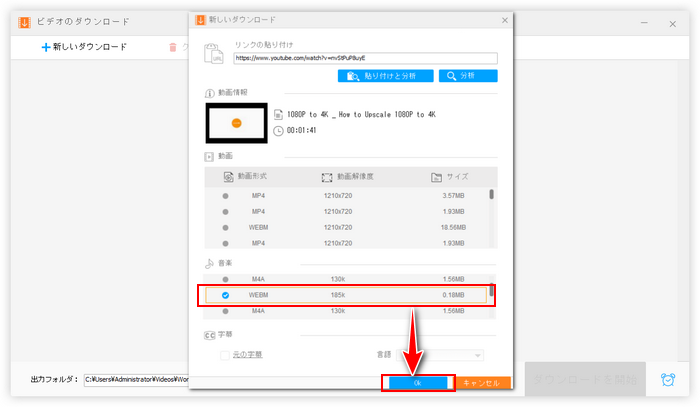Click the paste URL clipboard icon

[211, 53]
